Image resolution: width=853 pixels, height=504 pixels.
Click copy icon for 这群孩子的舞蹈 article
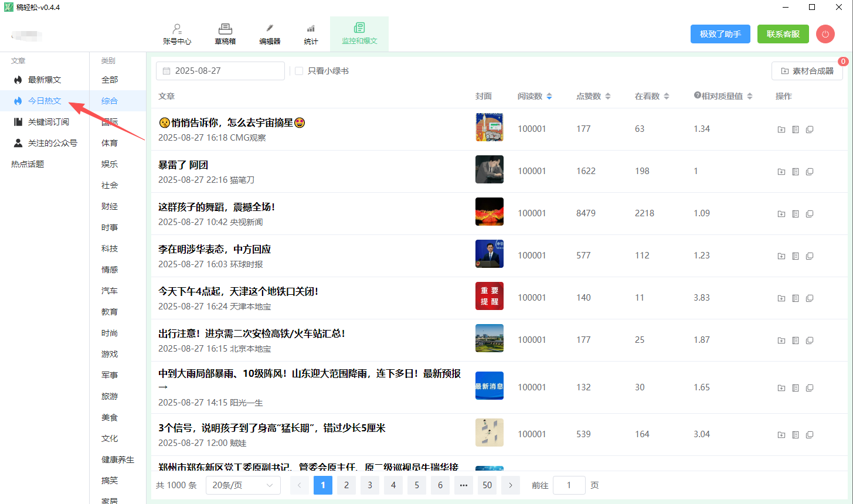click(810, 214)
